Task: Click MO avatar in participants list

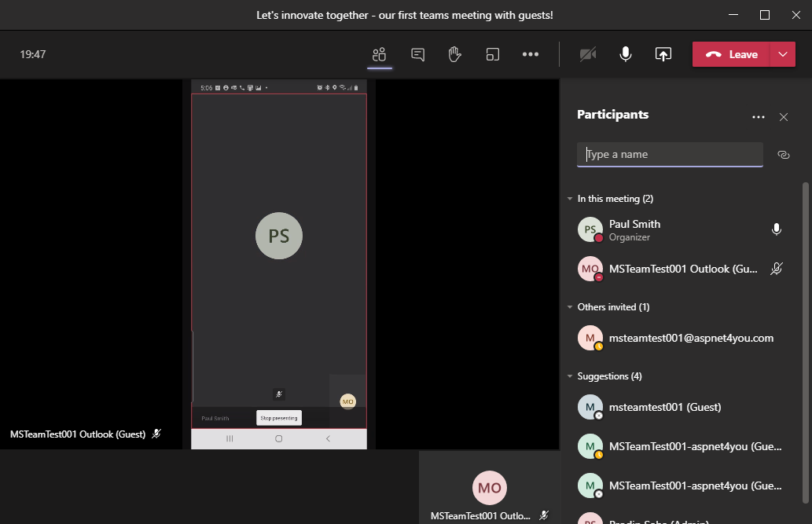Action: (590, 269)
